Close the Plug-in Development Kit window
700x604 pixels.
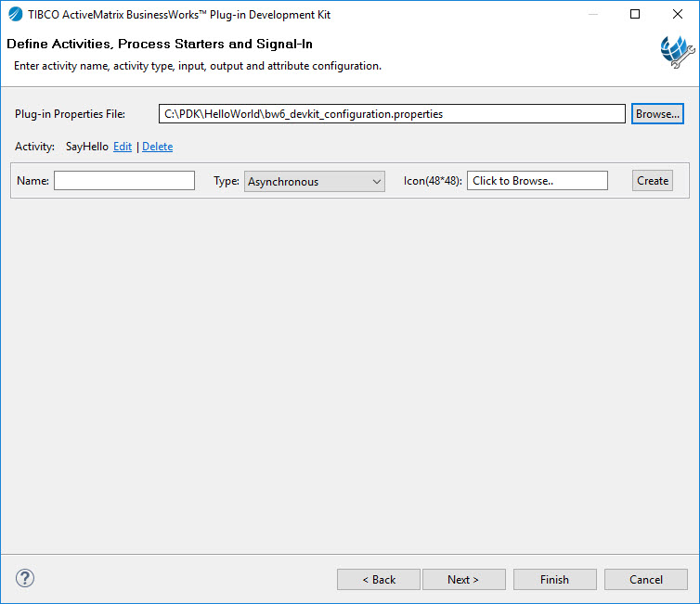(x=677, y=14)
